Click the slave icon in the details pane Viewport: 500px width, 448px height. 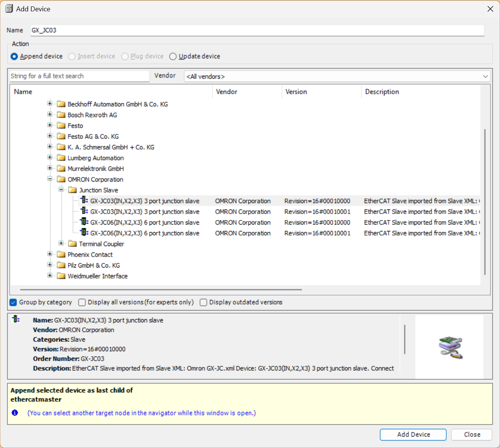(x=16, y=319)
